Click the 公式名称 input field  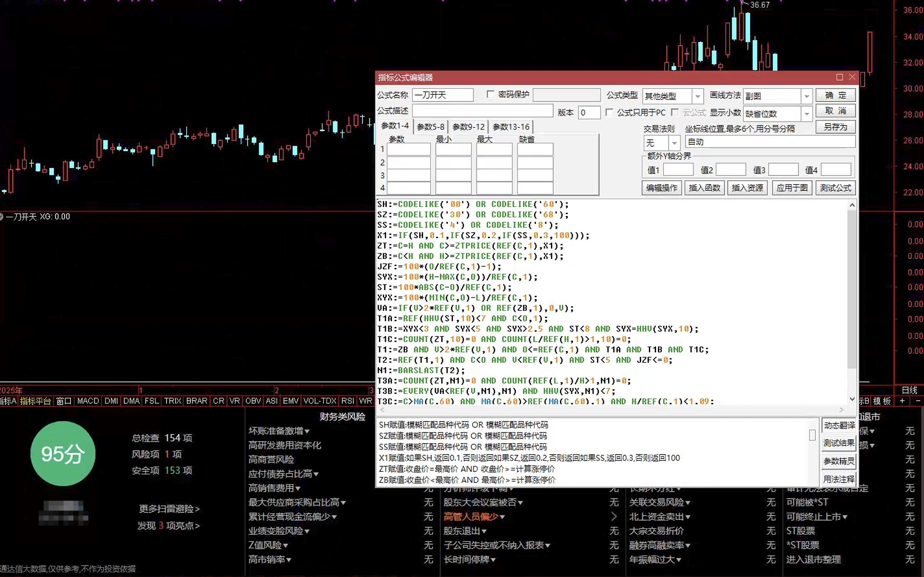[x=443, y=95]
